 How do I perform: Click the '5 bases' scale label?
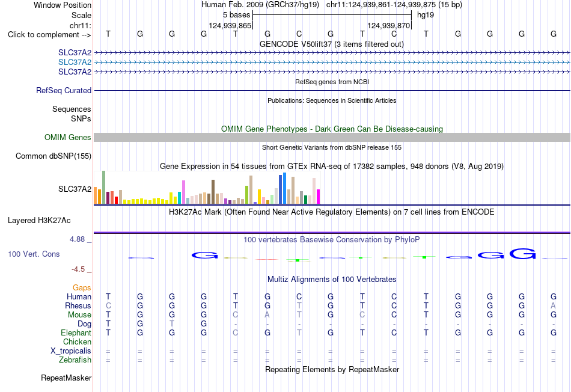tap(237, 15)
